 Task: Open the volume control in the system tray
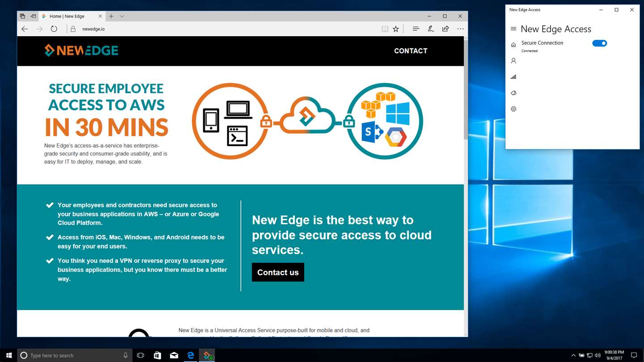pyautogui.click(x=598, y=355)
